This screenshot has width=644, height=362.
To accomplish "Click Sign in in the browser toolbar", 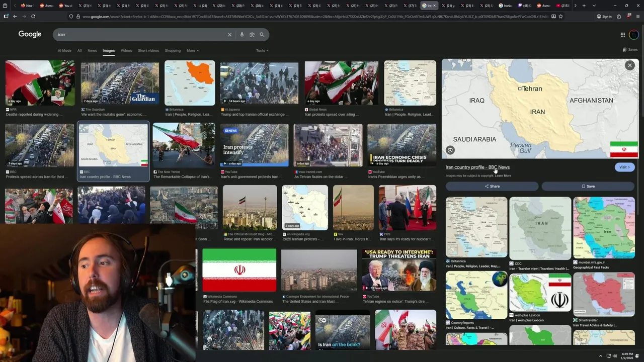I will tap(604, 16).
